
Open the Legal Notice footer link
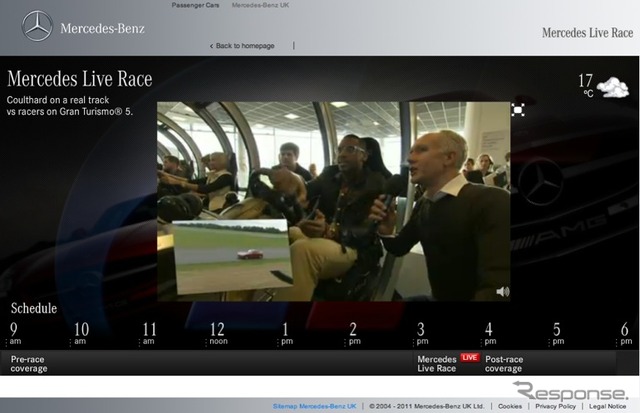click(607, 406)
